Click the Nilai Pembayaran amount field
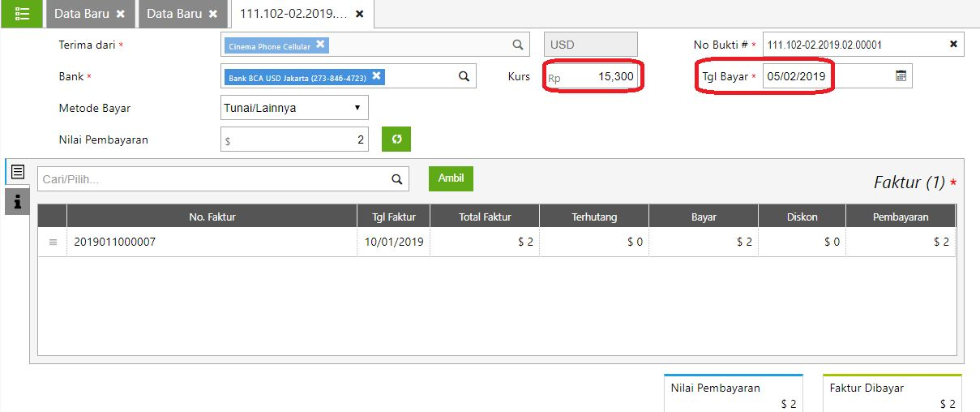The image size is (980, 412). [x=295, y=139]
